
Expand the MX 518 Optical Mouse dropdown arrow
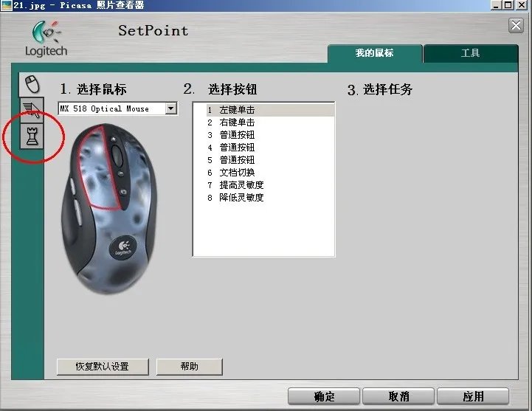tap(171, 108)
